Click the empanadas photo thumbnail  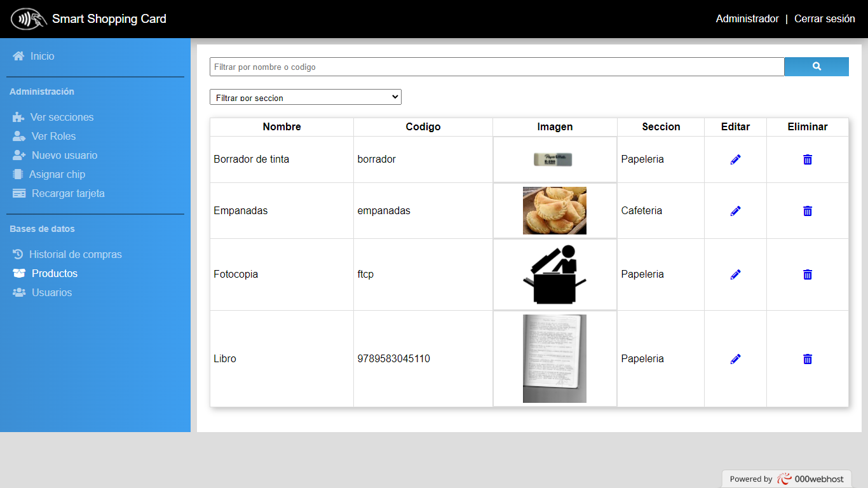[555, 211]
